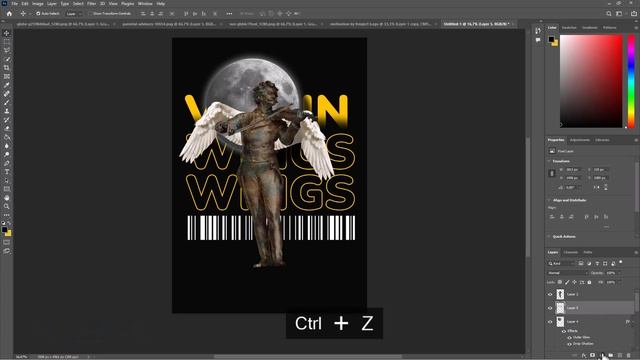640x360 pixels.
Task: Click the hue slider in Color panel
Action: [x=631, y=81]
